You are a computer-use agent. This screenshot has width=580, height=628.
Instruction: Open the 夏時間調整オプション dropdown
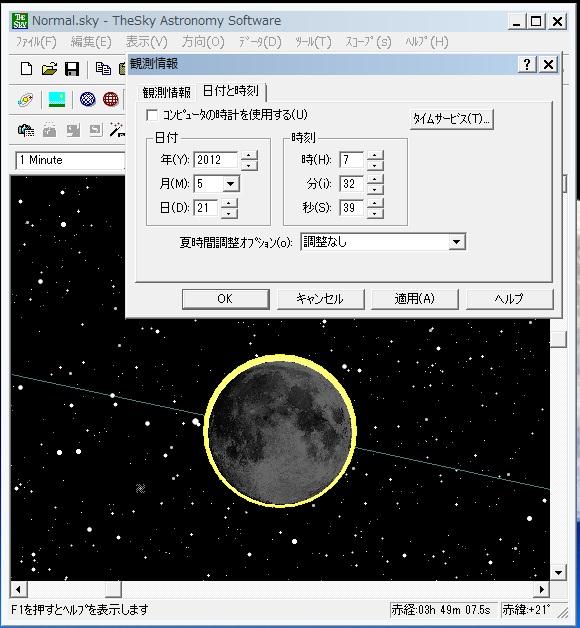click(x=456, y=242)
